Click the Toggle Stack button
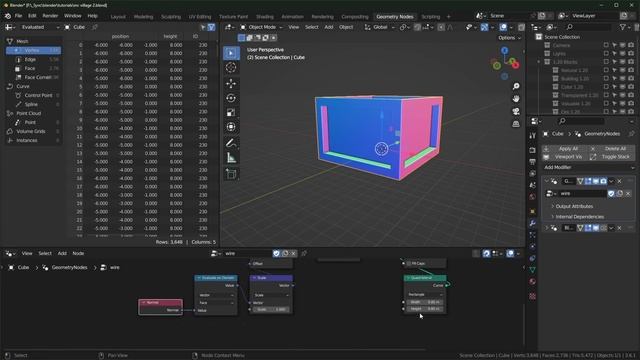This screenshot has width=640, height=360. (612, 157)
